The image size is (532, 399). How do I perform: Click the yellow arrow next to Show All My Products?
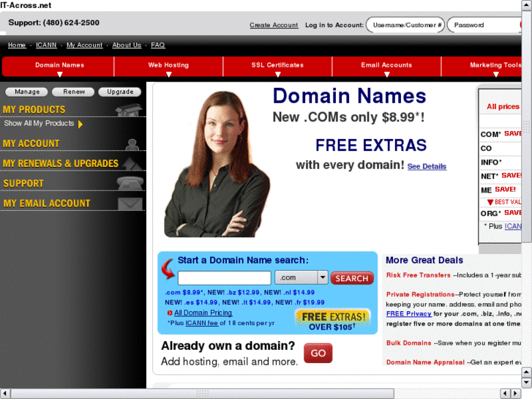click(x=80, y=124)
